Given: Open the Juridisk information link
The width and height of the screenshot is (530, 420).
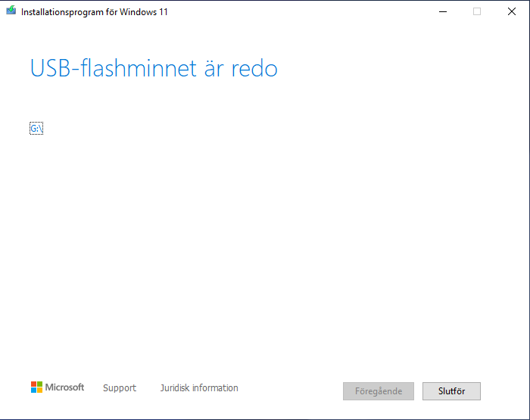Looking at the screenshot, I should pos(199,388).
